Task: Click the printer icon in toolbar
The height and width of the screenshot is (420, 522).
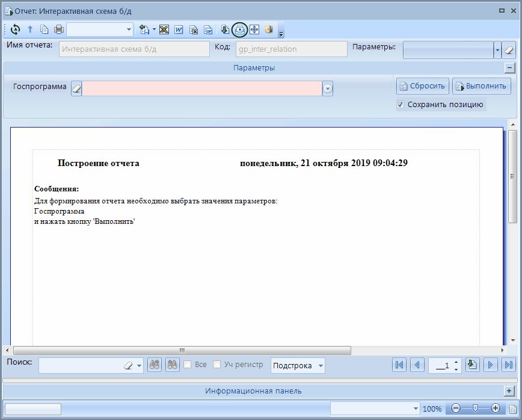Action: click(58, 29)
